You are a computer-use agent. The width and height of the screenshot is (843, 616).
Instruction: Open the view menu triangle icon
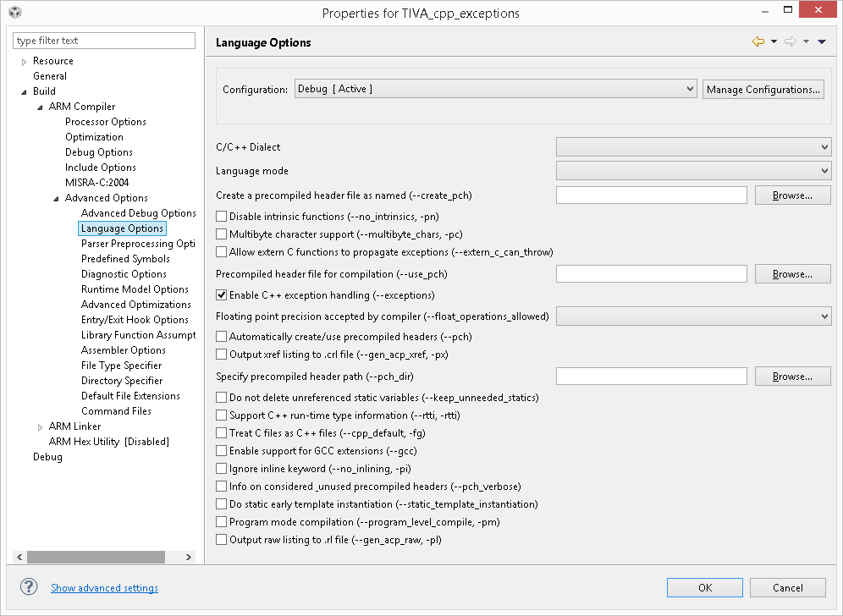pyautogui.click(x=822, y=42)
